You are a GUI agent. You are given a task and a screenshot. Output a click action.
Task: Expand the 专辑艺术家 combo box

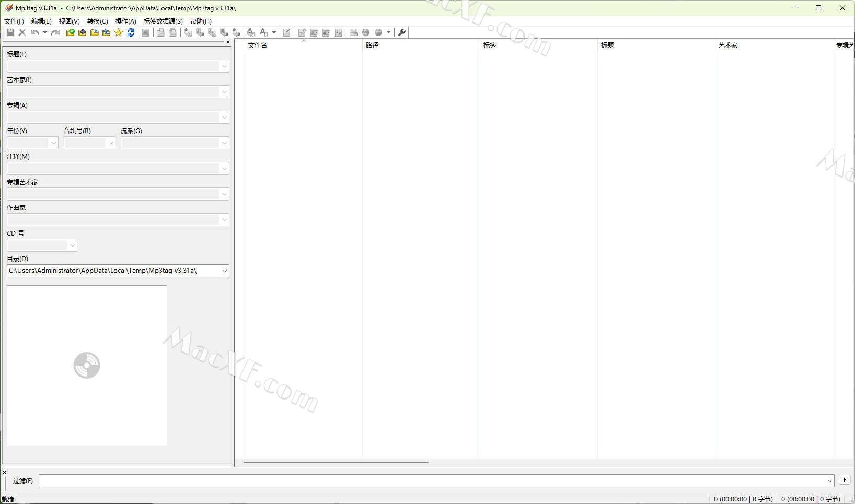(224, 194)
